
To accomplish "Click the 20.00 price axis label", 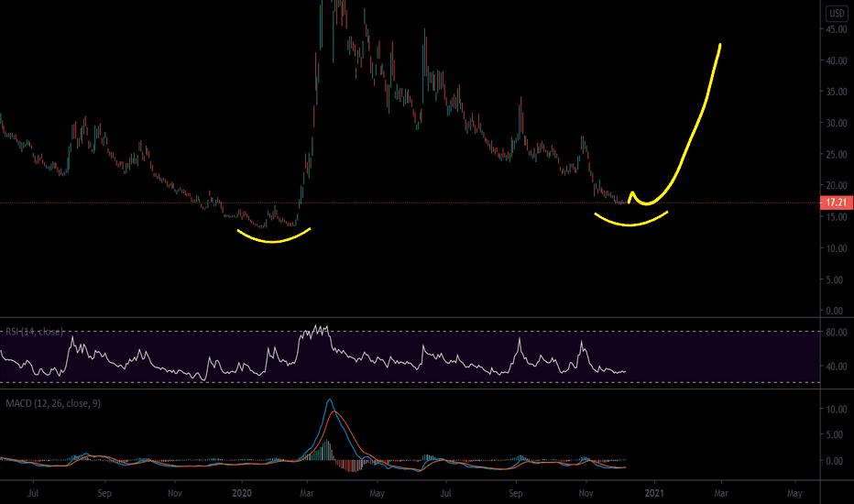I will [x=837, y=186].
